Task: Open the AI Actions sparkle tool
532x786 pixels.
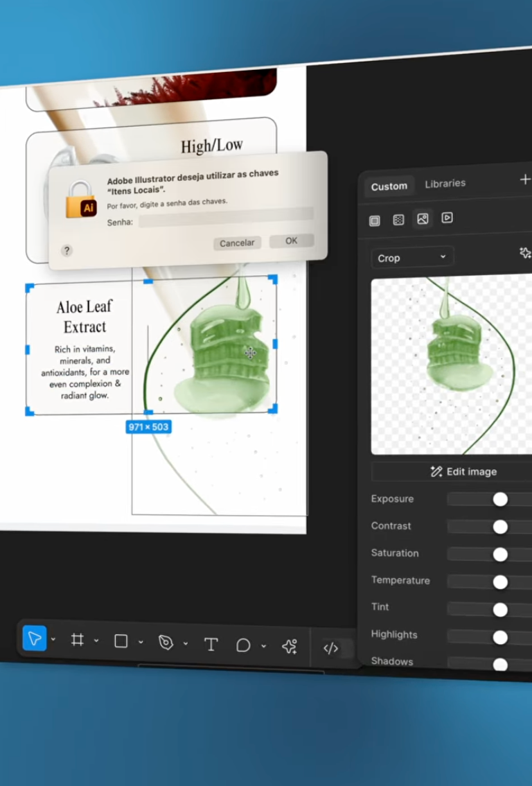Action: (x=290, y=647)
